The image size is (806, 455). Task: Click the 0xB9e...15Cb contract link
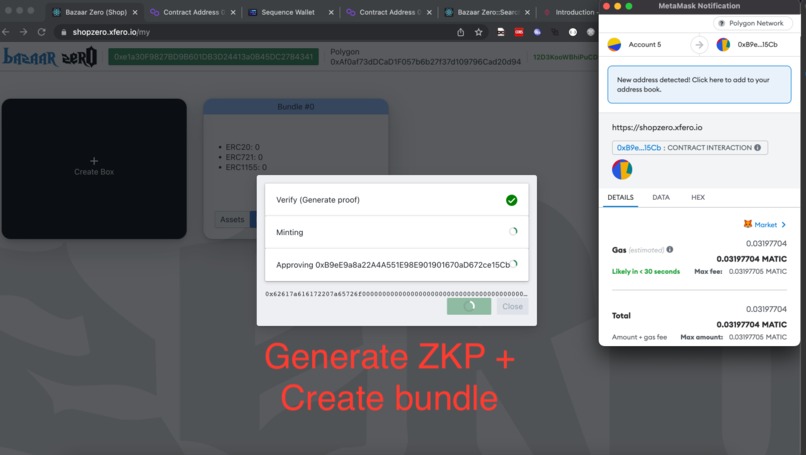tap(639, 148)
